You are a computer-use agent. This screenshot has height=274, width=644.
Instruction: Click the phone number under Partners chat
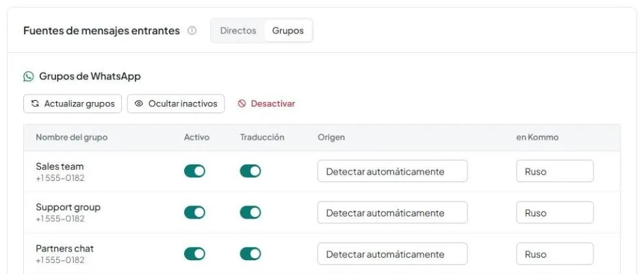(x=60, y=260)
